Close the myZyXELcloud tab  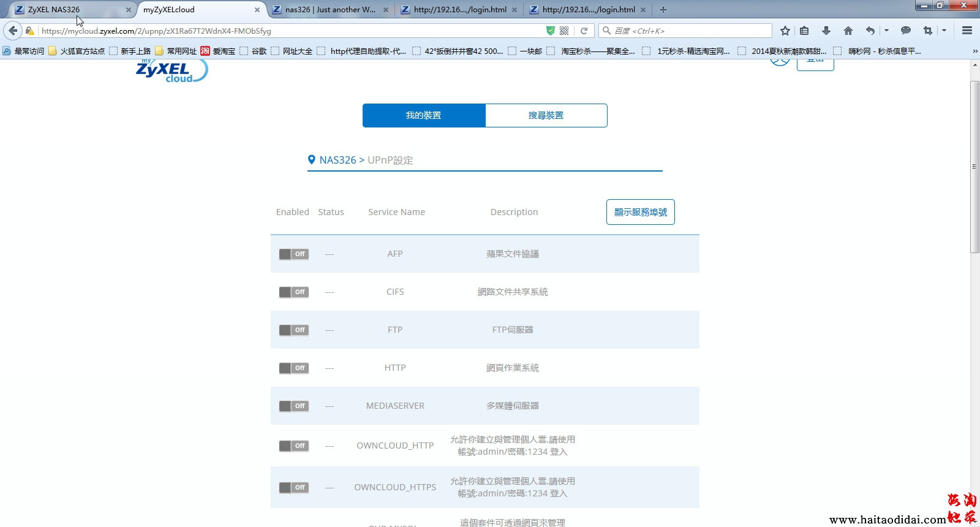coord(257,10)
